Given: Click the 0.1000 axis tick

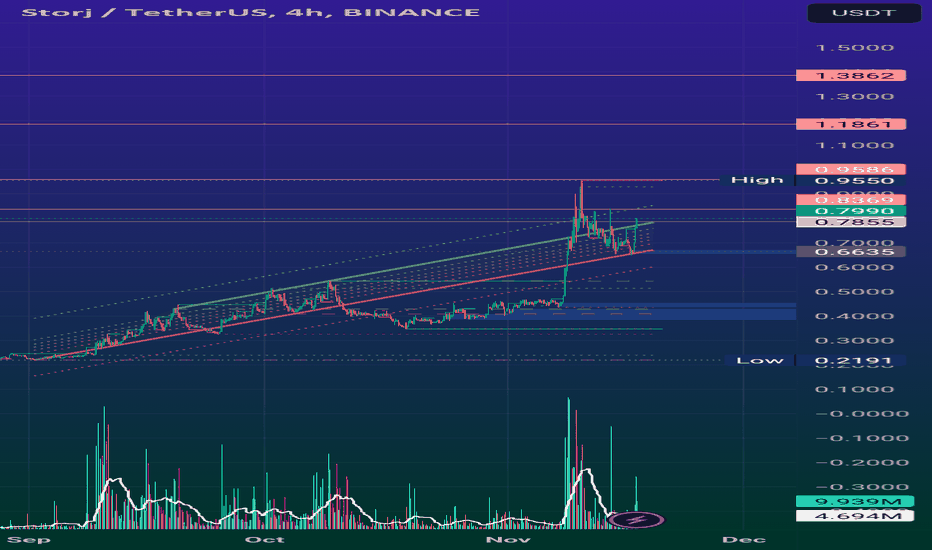Looking at the screenshot, I should [x=855, y=389].
